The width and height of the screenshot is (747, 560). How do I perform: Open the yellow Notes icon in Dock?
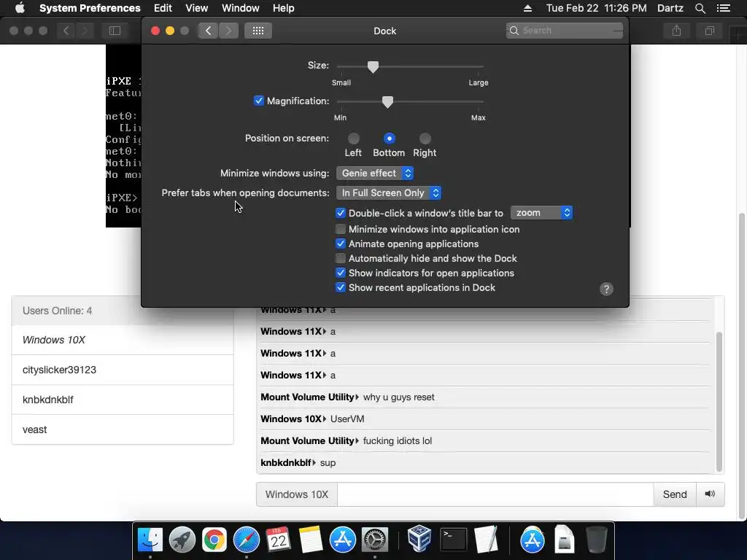point(311,540)
